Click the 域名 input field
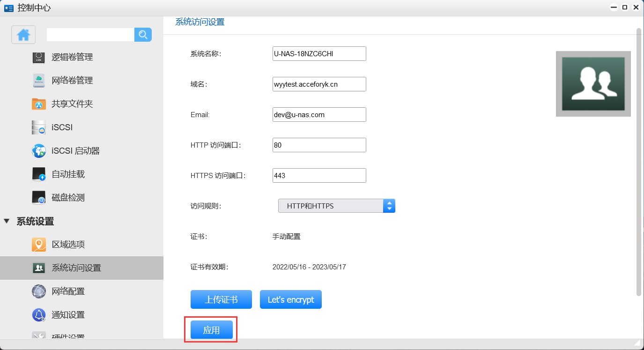Screen dimensions: 644x350 [x=319, y=84]
